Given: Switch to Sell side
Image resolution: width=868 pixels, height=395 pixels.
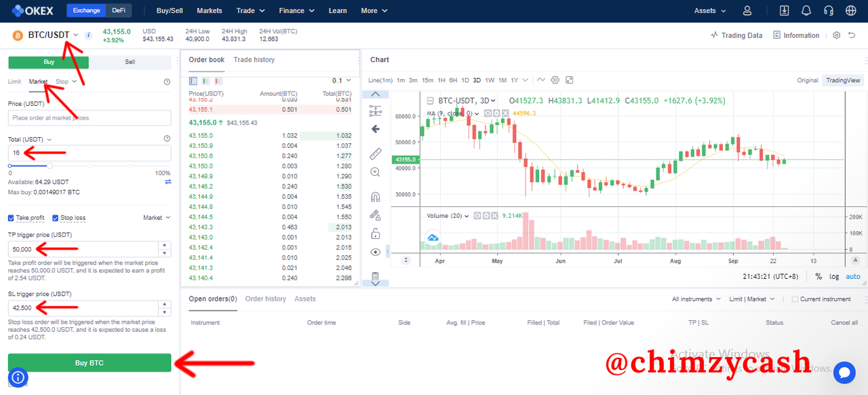Looking at the screenshot, I should pyautogui.click(x=130, y=62).
